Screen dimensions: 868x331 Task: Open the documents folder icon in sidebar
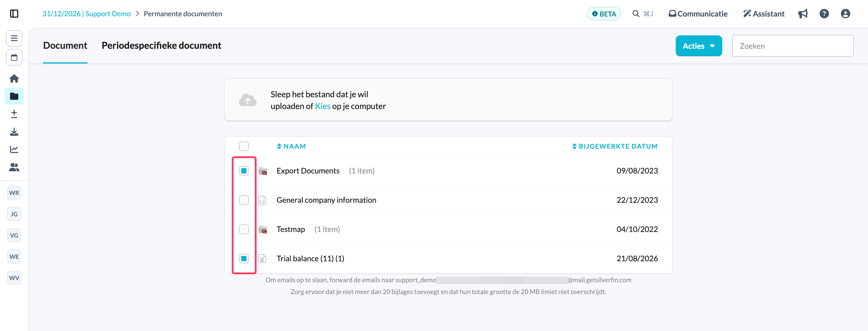14,96
